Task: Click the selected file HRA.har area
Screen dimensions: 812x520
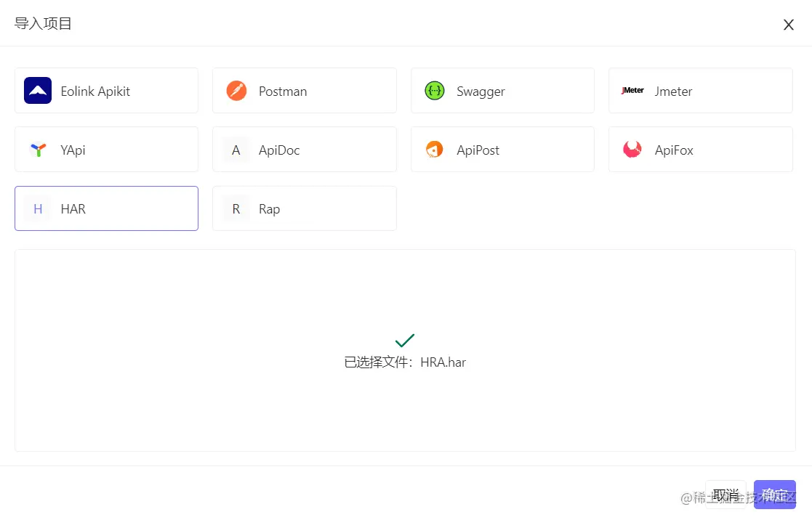Action: click(x=405, y=350)
